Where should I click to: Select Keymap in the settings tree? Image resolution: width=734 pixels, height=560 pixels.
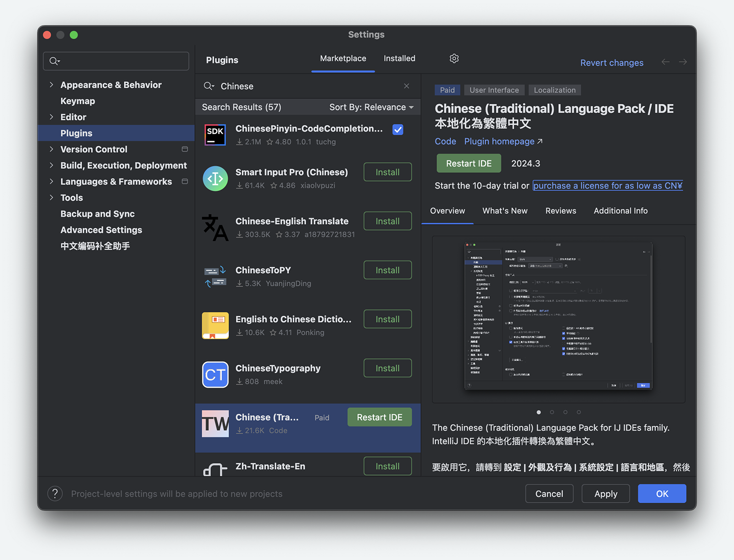point(78,101)
